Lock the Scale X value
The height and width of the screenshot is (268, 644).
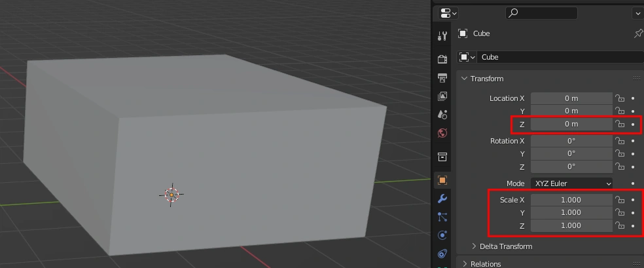(x=619, y=200)
